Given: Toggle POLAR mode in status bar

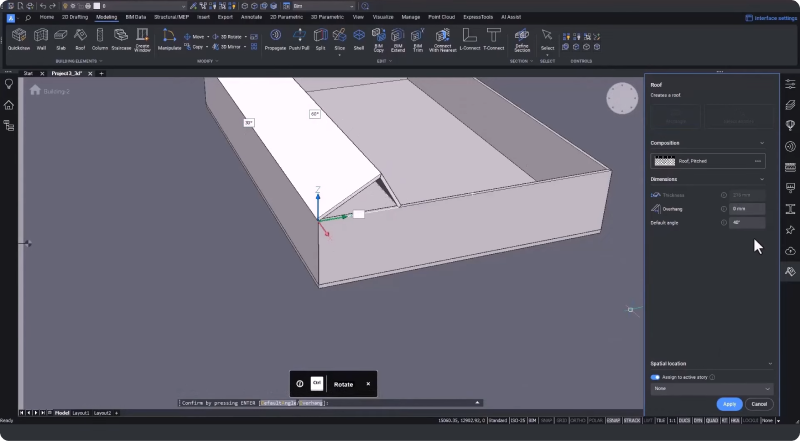Looking at the screenshot, I should click(x=594, y=421).
